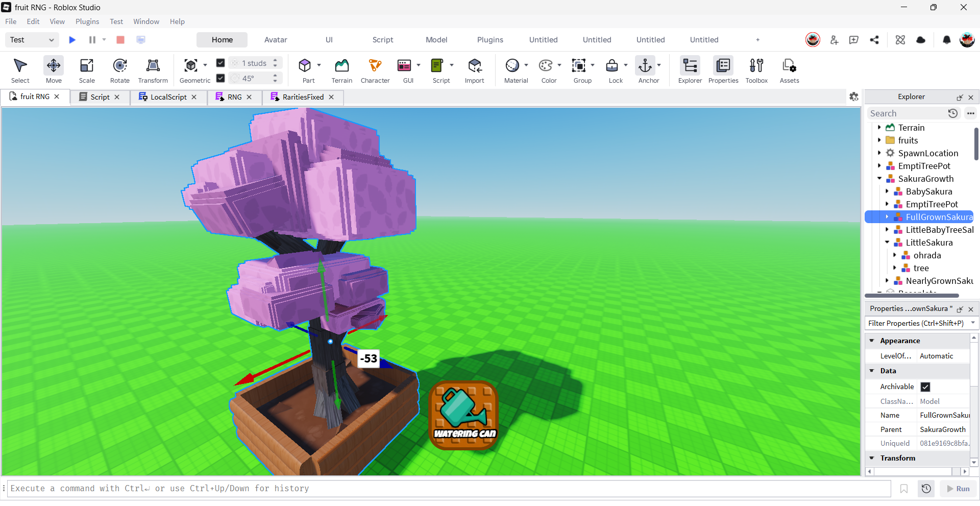Open the RaritiesFixed script tab
Image resolution: width=980 pixels, height=506 pixels.
point(303,97)
